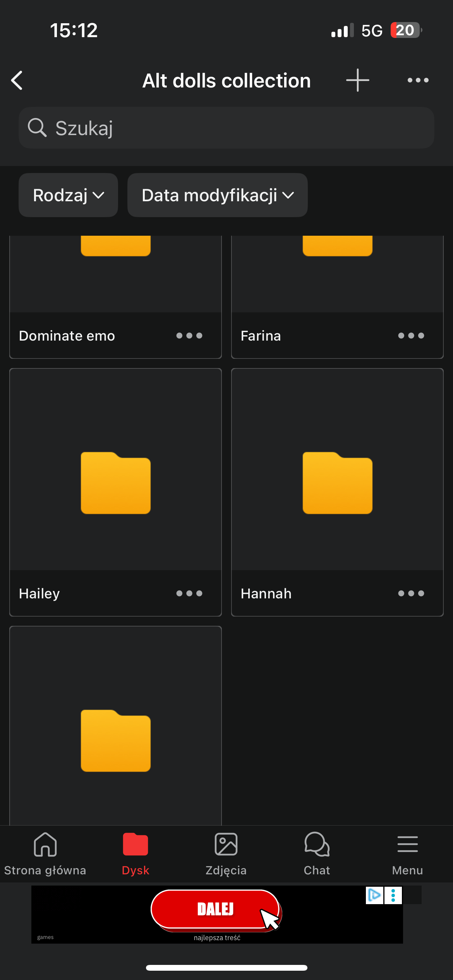Open the ad's vertical three-dot menu
The image size is (453, 980).
[x=393, y=895]
